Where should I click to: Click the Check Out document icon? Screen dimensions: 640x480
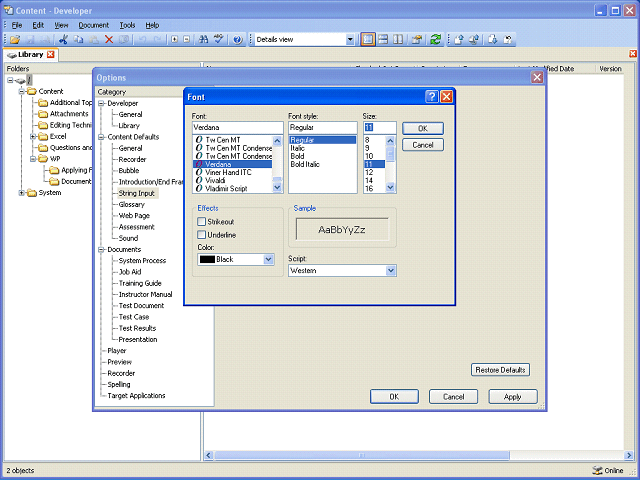pyautogui.click(x=493, y=39)
